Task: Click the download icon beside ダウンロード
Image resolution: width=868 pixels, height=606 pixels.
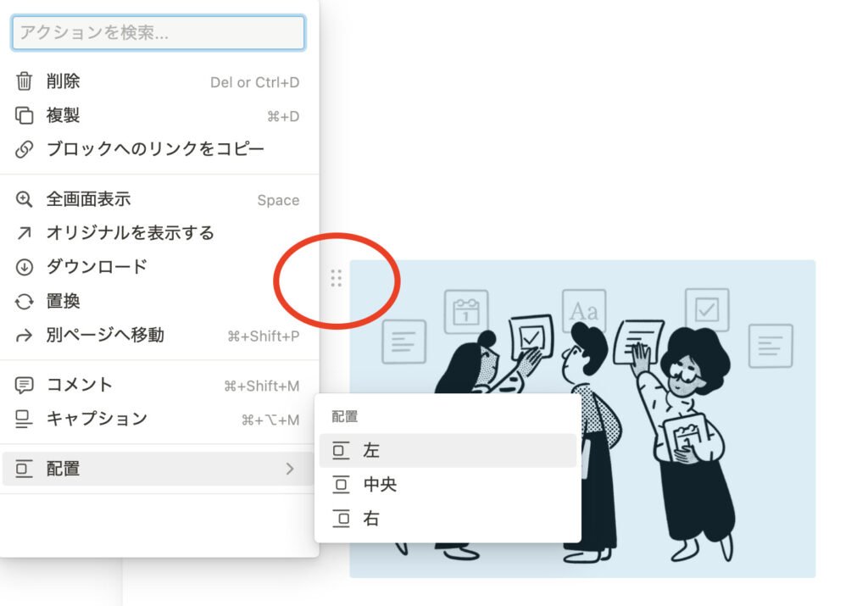Action: tap(24, 267)
